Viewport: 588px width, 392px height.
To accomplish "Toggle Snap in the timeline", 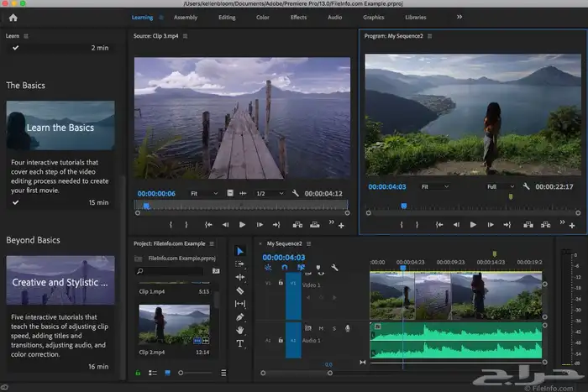I will tap(285, 267).
